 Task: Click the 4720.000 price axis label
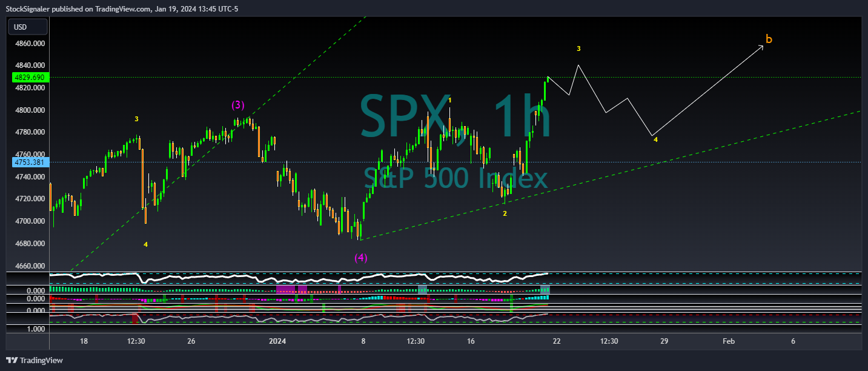[30, 199]
